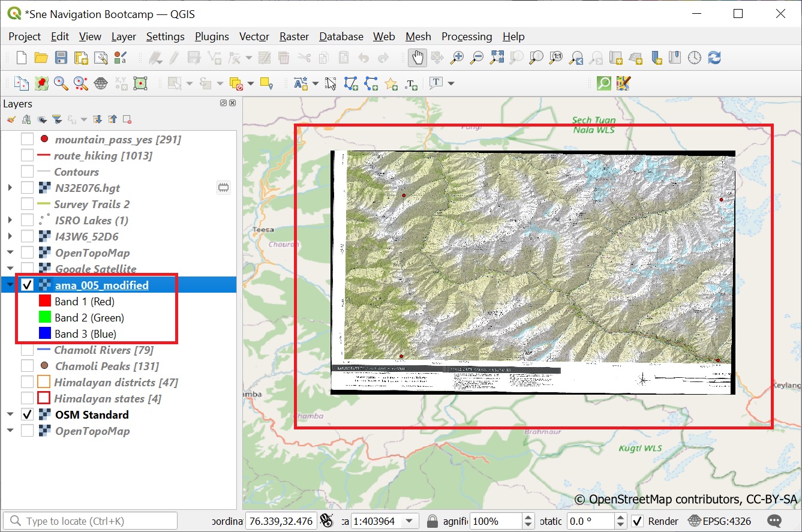Enable the Google Satellite layer checkbox
This screenshot has width=802, height=532.
tap(28, 269)
